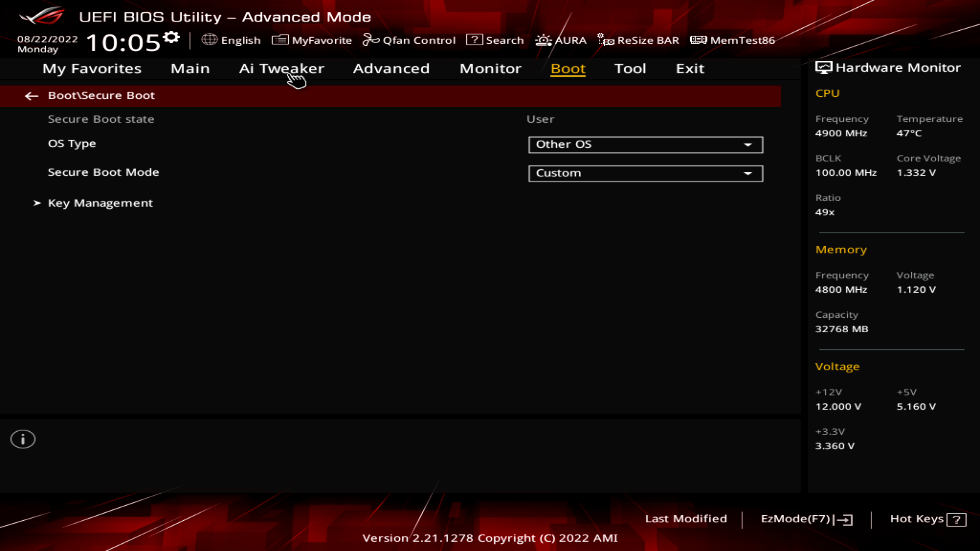Open MyFavorite list icon
980x551 pixels.
(x=280, y=40)
